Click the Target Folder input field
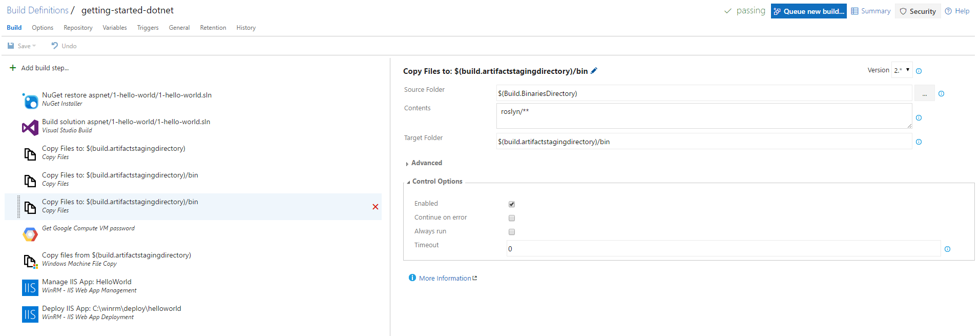 click(x=704, y=142)
